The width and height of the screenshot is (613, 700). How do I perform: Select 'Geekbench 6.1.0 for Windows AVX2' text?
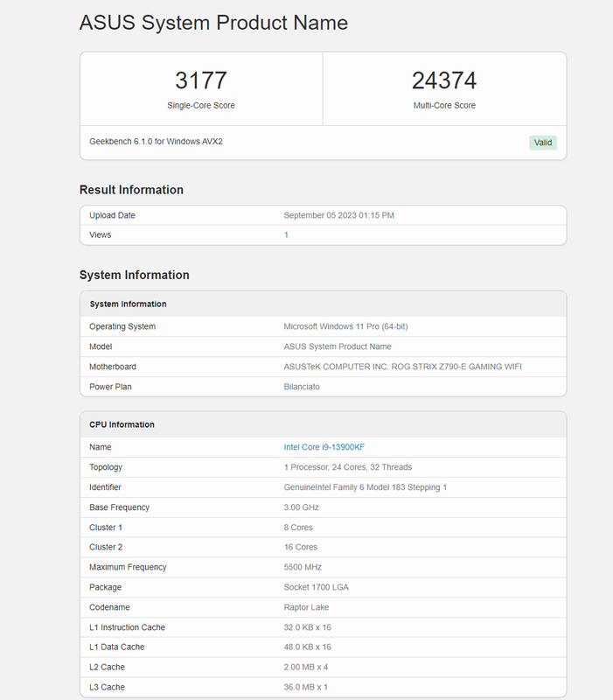click(x=156, y=142)
